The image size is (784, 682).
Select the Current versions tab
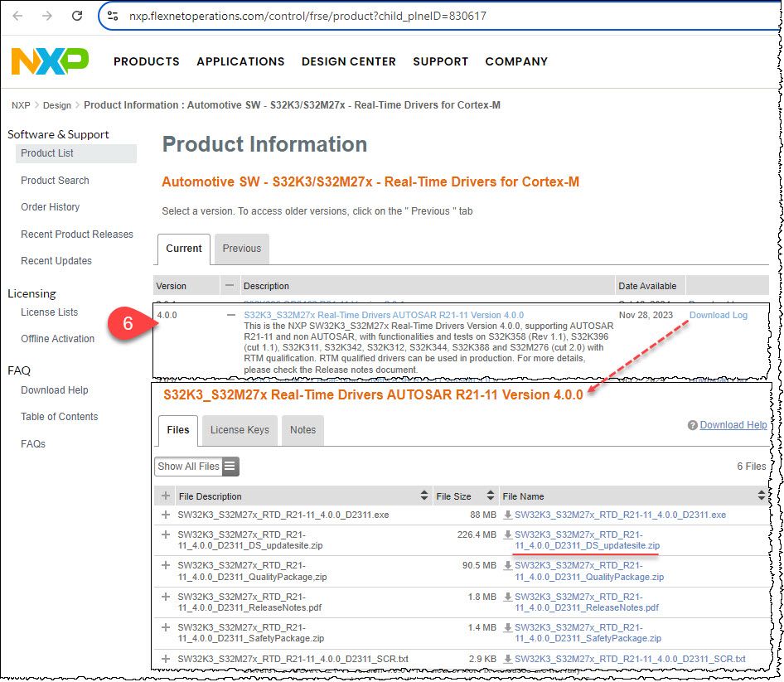(184, 249)
